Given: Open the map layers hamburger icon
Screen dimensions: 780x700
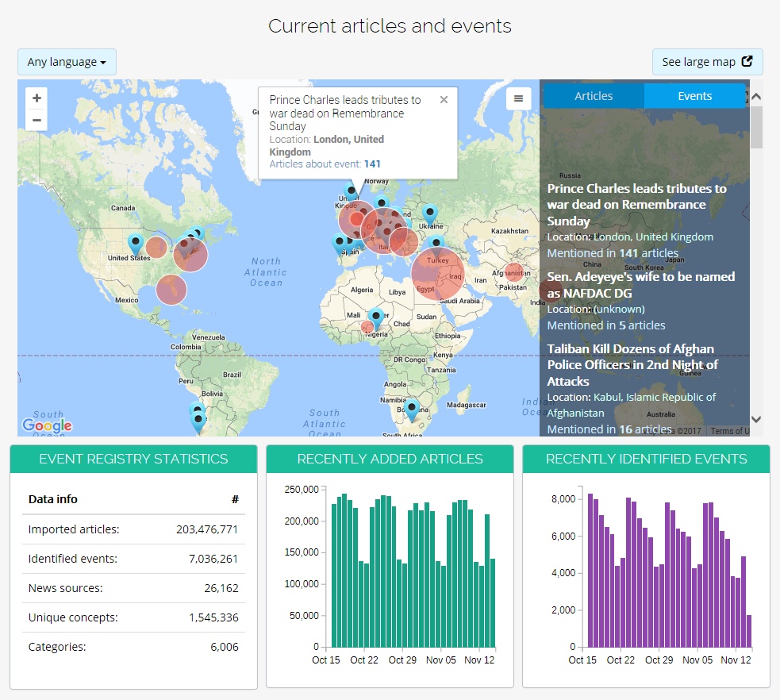Looking at the screenshot, I should [x=518, y=98].
